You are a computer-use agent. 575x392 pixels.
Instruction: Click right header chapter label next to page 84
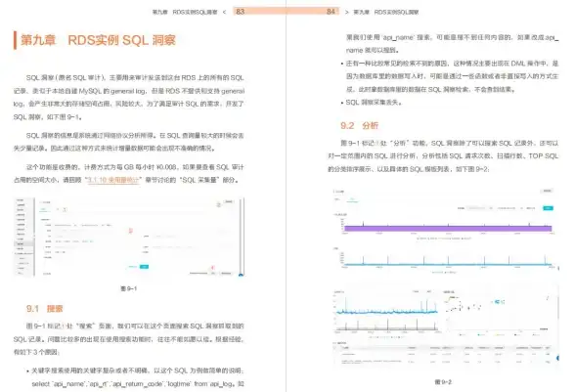tap(385, 12)
